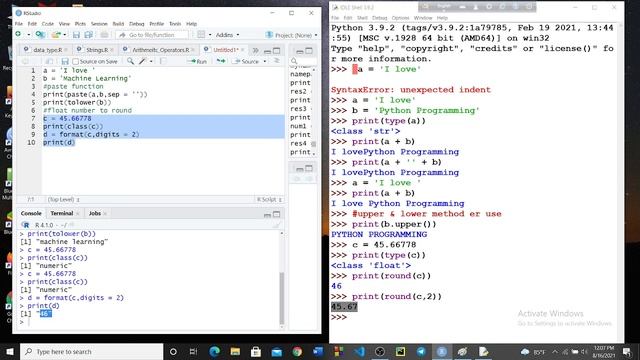The image size is (640, 360).
Task: Save the current document from RStudio's main toolbar
Action: pos(76,35)
